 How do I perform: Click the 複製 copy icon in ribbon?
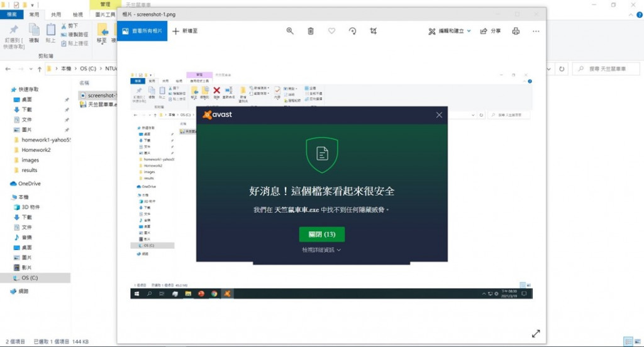click(34, 34)
